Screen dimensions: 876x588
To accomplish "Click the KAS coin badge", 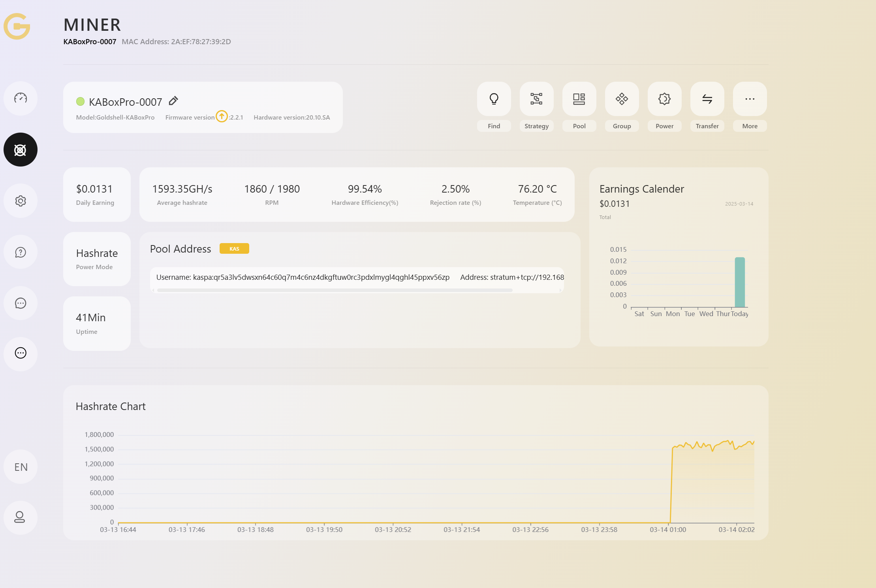I will point(234,249).
